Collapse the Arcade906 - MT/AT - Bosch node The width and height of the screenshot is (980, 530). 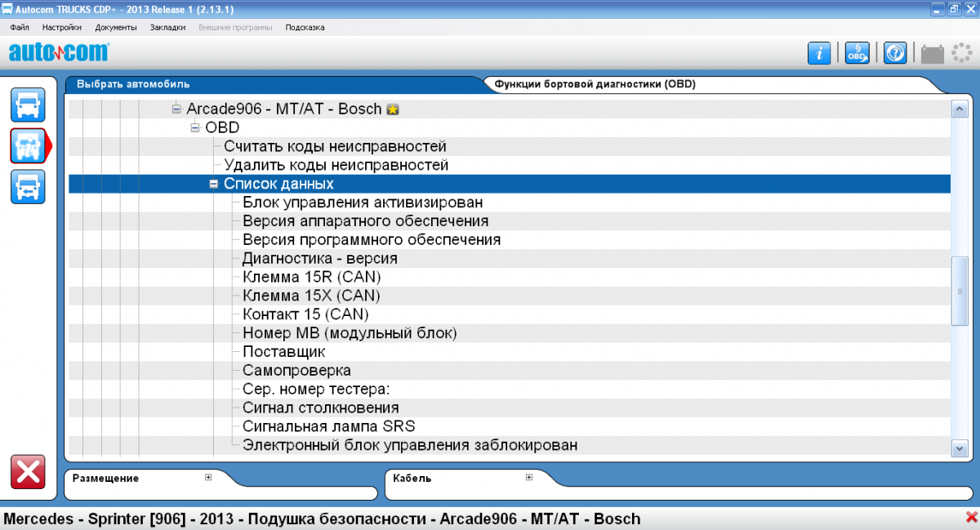coord(176,109)
